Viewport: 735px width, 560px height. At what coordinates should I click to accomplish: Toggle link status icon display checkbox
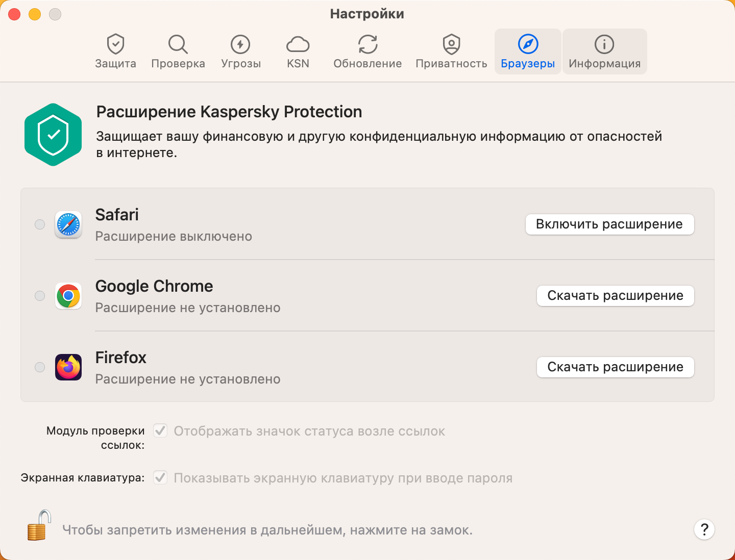click(160, 431)
